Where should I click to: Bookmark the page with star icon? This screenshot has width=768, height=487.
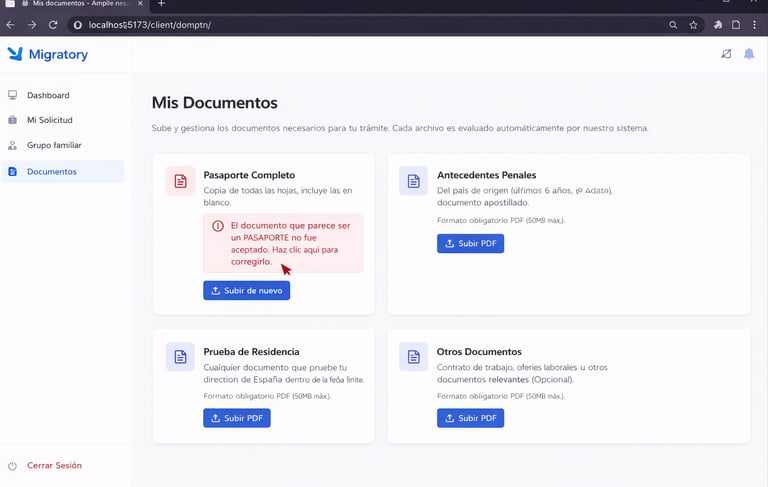(693, 24)
